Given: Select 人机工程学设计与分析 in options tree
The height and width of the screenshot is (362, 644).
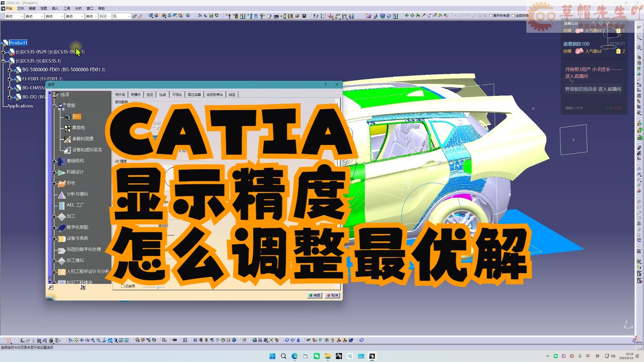Looking at the screenshot, I should pyautogui.click(x=88, y=271).
